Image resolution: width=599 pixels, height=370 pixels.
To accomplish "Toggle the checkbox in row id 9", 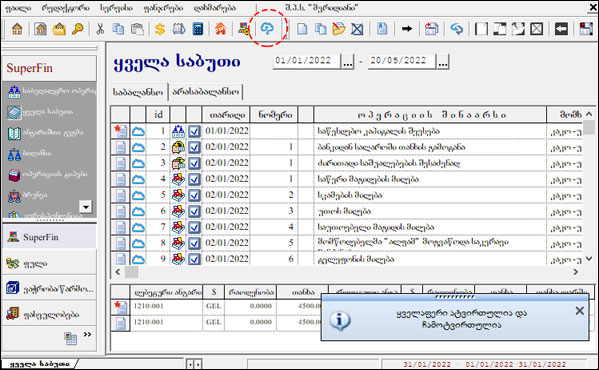I will [x=194, y=259].
